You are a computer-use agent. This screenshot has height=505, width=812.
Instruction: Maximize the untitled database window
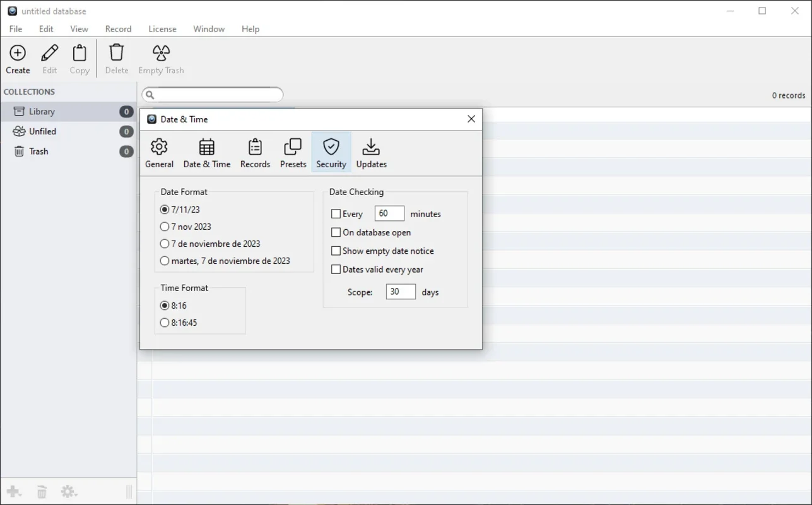tap(762, 11)
